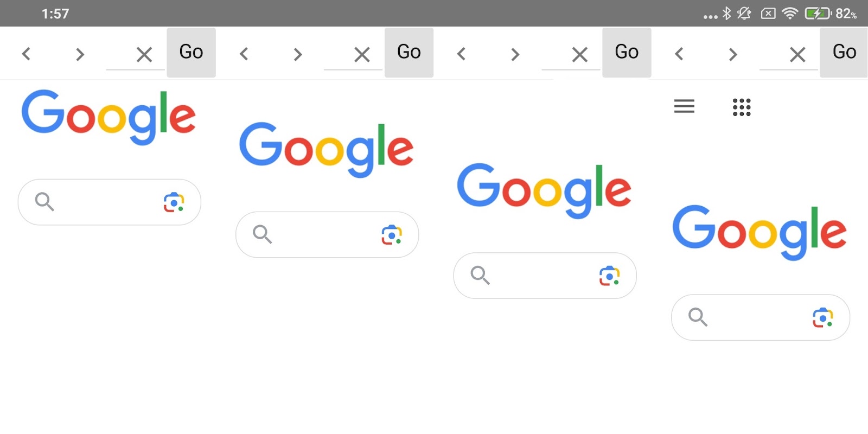Click the magnifier search icon in third pane
This screenshot has height=434, width=868.
[x=480, y=276]
